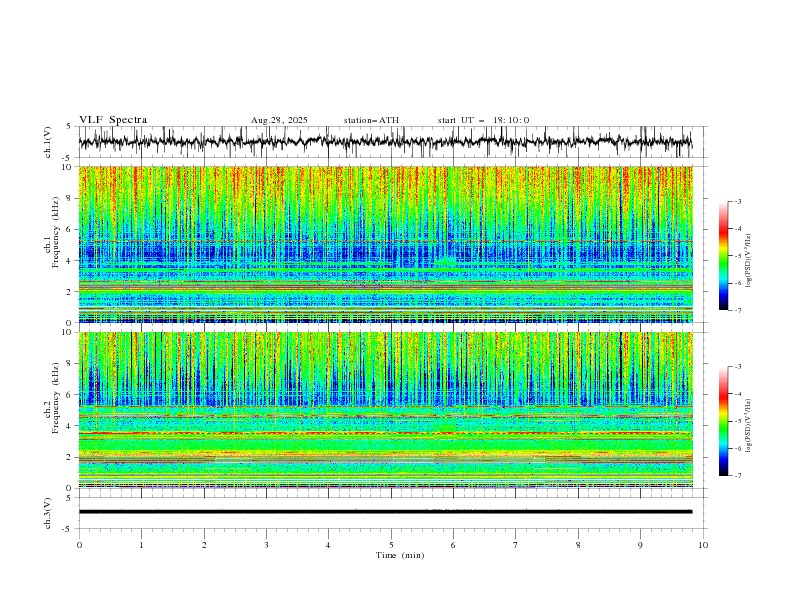
Task: Click time axis tick label "2"
Action: (204, 545)
